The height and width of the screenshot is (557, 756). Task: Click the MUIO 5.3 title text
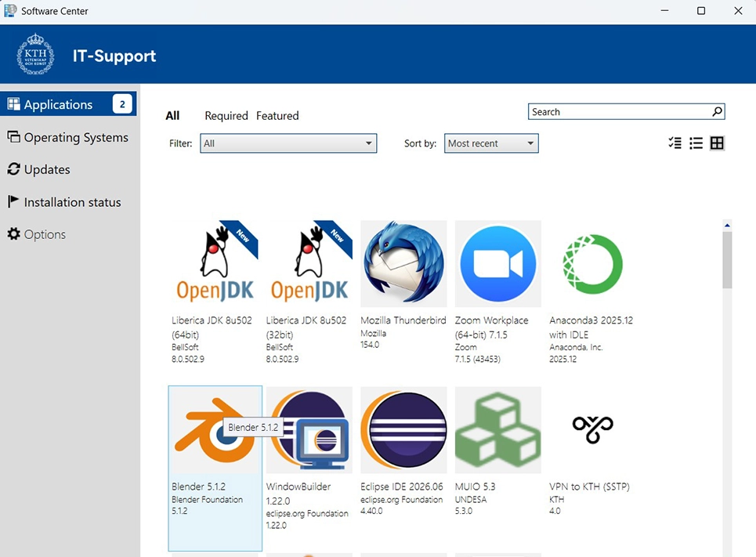pyautogui.click(x=475, y=486)
